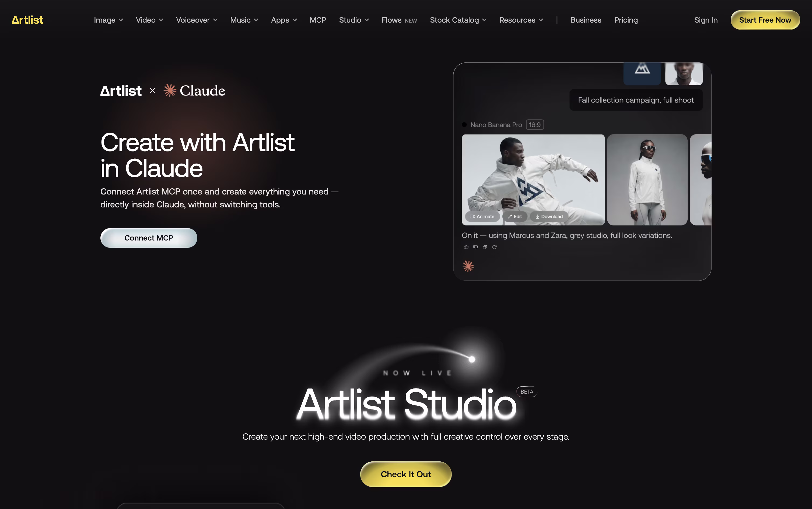This screenshot has height=509, width=812.
Task: Click Sign In
Action: (x=706, y=20)
